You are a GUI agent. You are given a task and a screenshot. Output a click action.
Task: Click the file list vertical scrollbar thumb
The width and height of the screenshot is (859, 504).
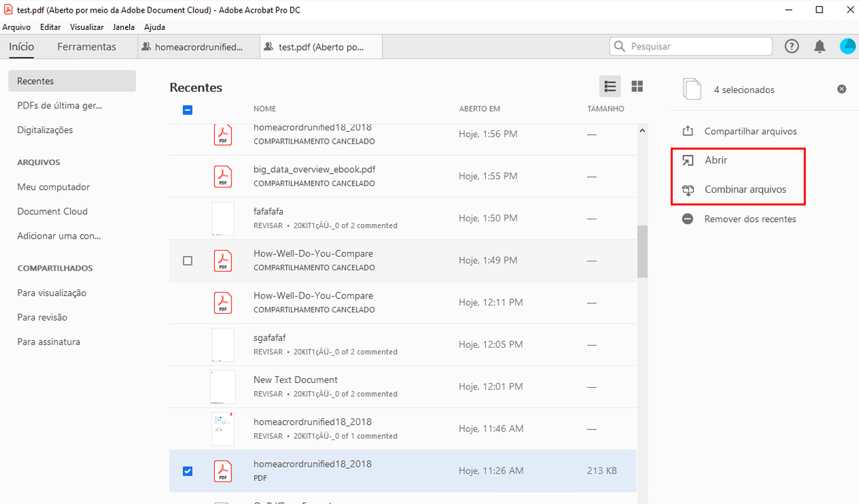(642, 251)
